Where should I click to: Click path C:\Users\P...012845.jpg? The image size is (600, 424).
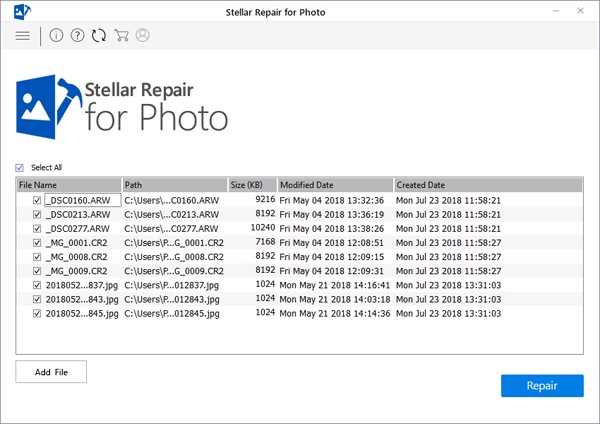pyautogui.click(x=172, y=313)
